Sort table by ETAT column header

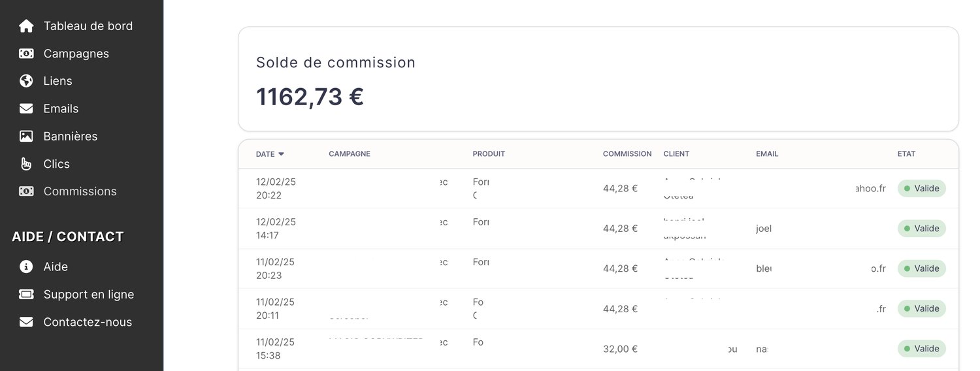(906, 154)
